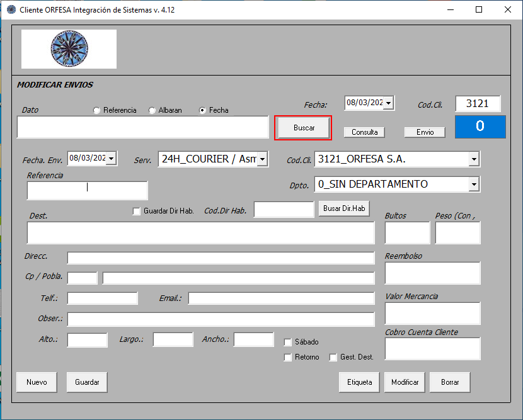Click the Guardar button
Screen dimensions: 523x420
pyautogui.click(x=87, y=382)
